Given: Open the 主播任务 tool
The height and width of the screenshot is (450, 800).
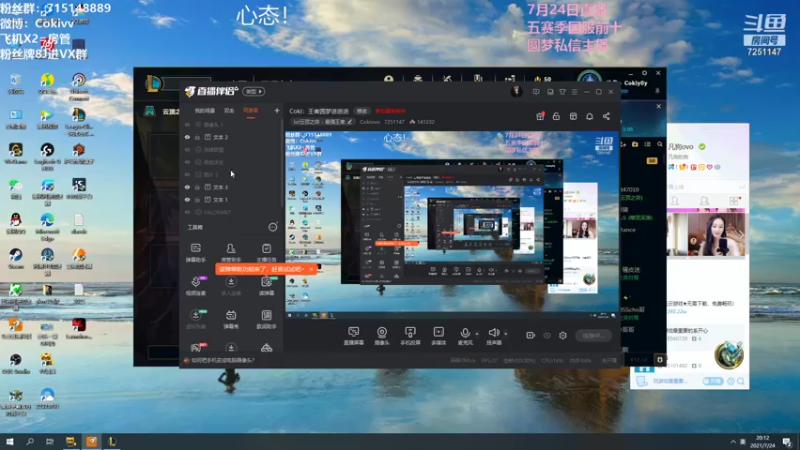Looking at the screenshot, I should tap(266, 253).
